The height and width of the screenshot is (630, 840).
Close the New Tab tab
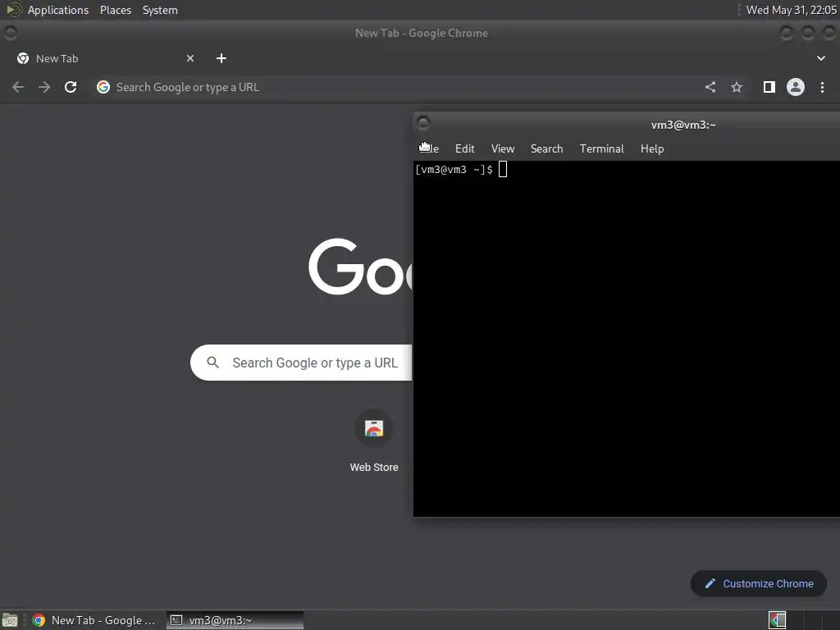click(x=190, y=58)
